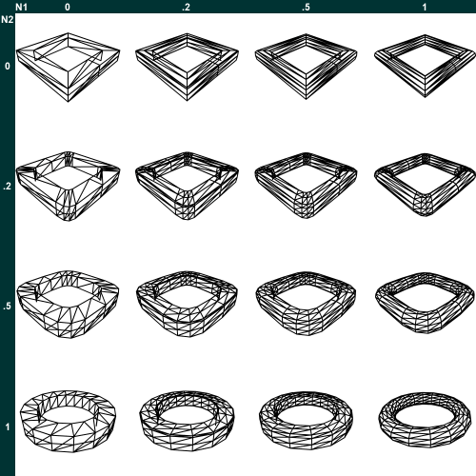Select the torus thumbnail at N1 0, N2 .5
476x476 pixels.
click(68, 305)
